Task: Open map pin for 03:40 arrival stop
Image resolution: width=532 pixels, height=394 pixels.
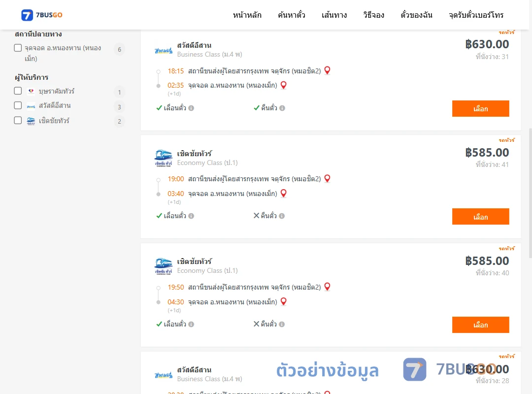Action: 284,193
